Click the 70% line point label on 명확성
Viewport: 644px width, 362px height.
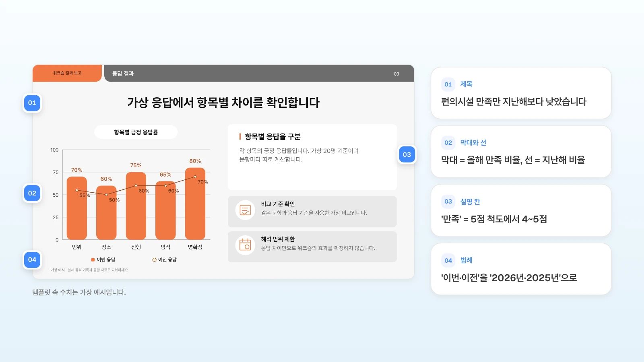pos(203,182)
